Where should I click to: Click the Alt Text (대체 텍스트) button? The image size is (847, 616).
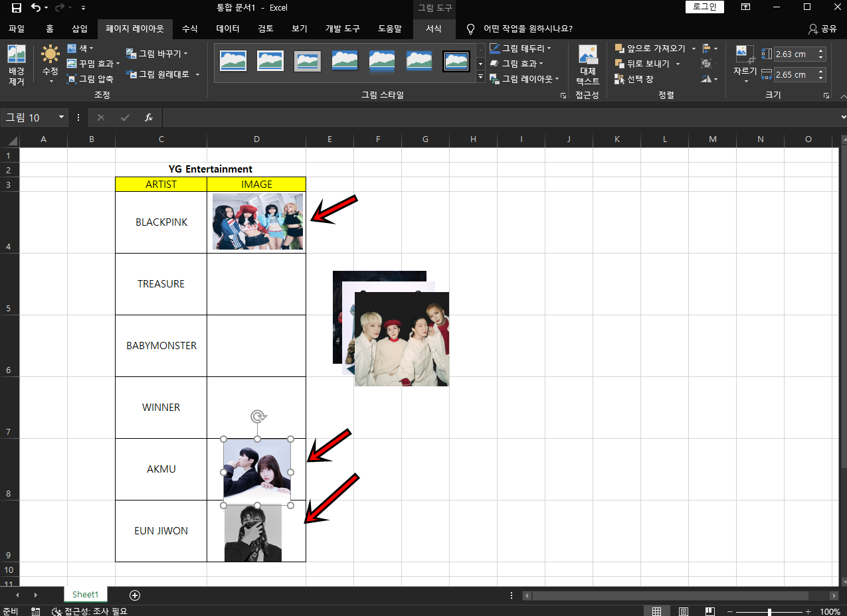(588, 65)
